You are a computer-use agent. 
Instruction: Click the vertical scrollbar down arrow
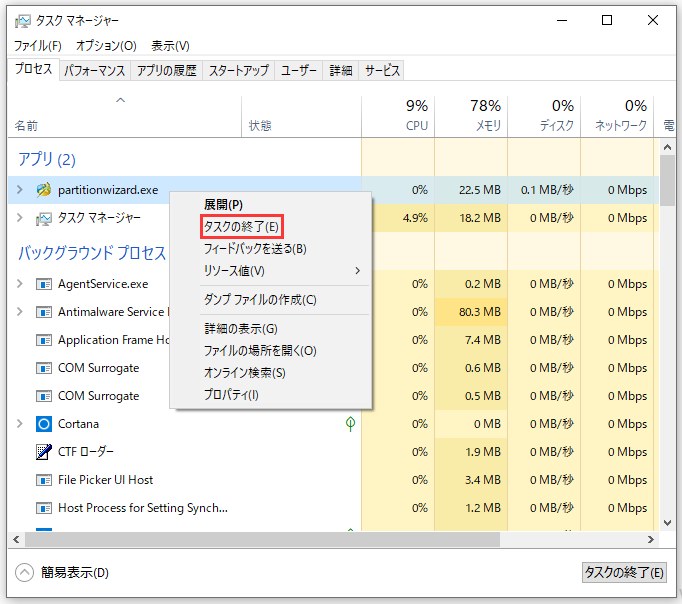pos(667,523)
